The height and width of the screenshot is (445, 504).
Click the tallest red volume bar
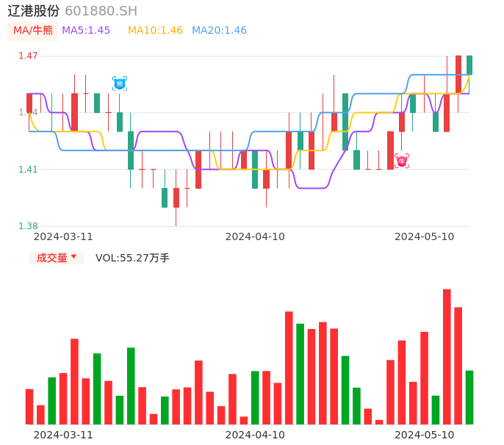click(x=447, y=356)
